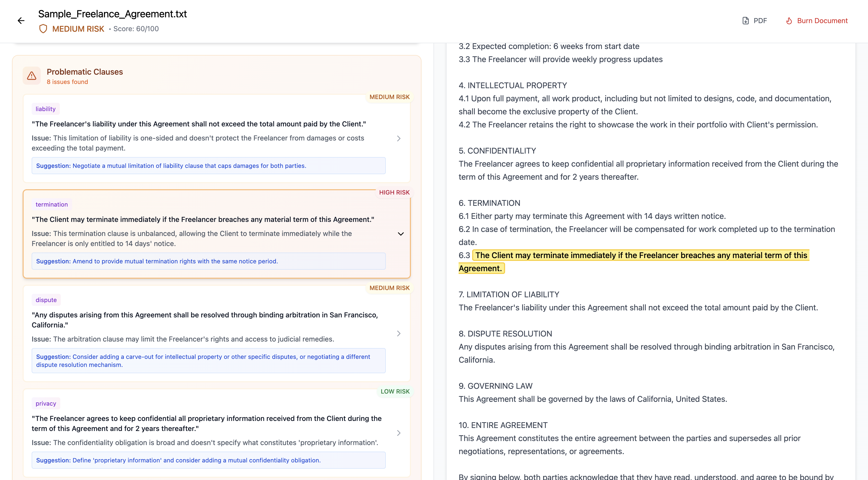
Task: Click the MEDIUM RISK label in header
Action: pyautogui.click(x=78, y=29)
